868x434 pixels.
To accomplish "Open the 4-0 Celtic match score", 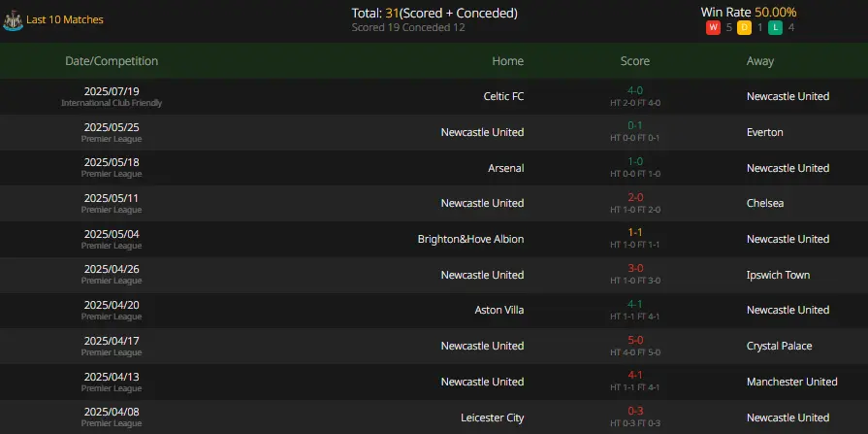I will pyautogui.click(x=635, y=90).
